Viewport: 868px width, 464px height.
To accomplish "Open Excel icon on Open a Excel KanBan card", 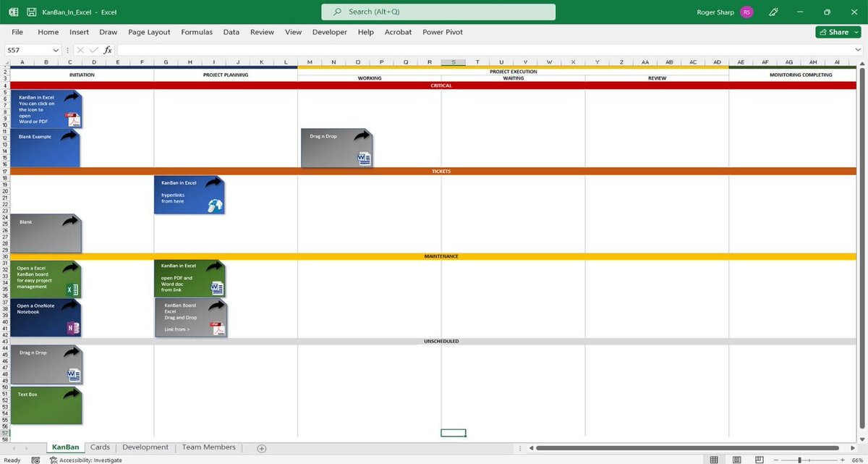I will click(72, 290).
